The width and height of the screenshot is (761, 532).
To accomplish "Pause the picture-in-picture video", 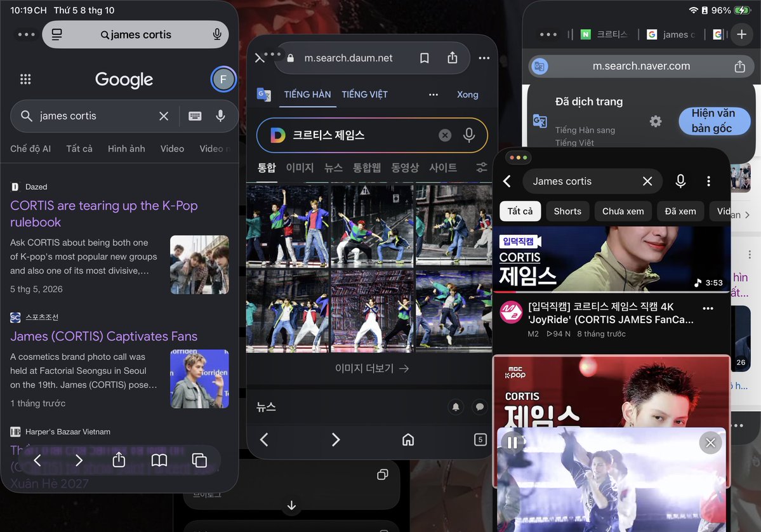I will coord(512,442).
